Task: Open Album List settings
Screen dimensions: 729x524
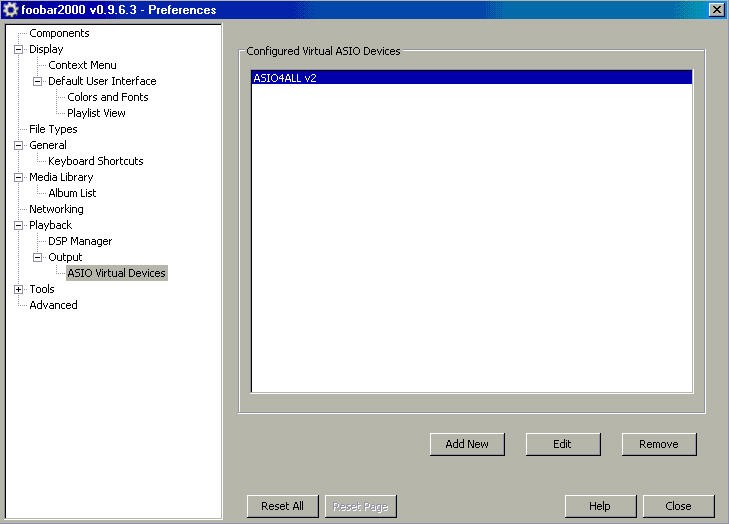Action: (x=72, y=193)
